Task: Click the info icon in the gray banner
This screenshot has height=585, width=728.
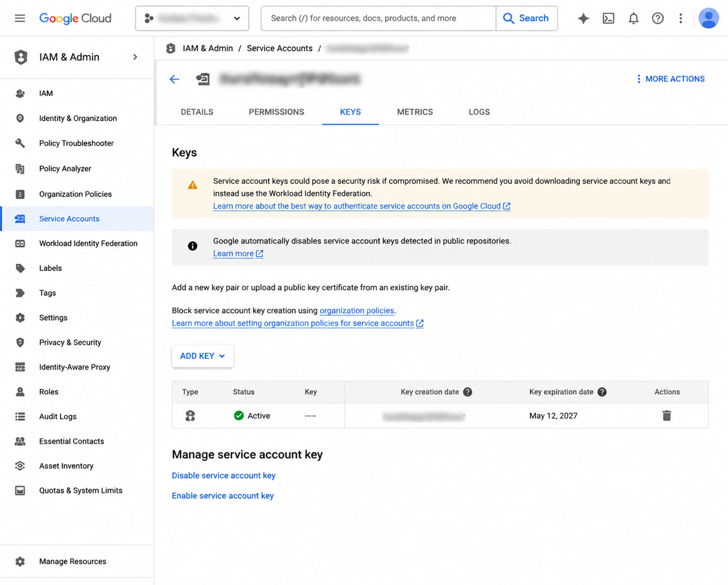Action: point(193,246)
